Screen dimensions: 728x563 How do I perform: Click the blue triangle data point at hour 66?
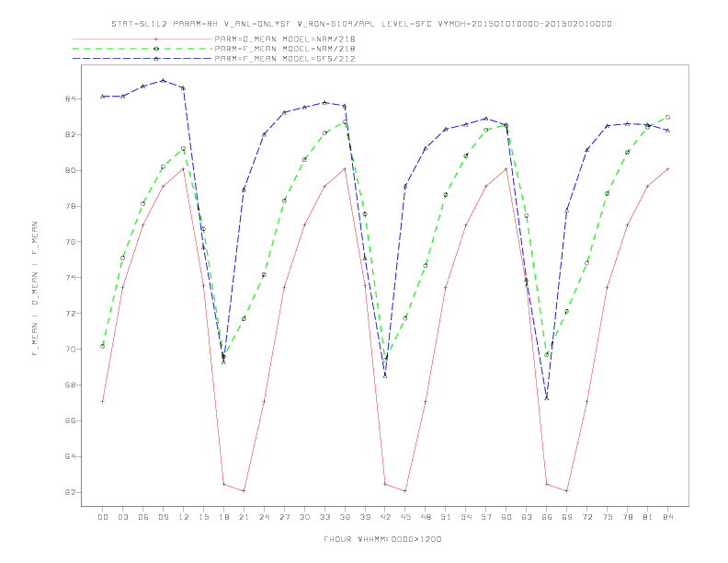547,398
